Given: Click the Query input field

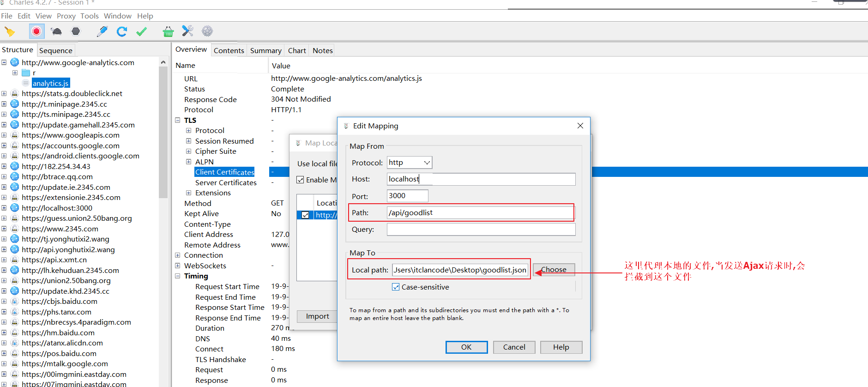Looking at the screenshot, I should [481, 230].
